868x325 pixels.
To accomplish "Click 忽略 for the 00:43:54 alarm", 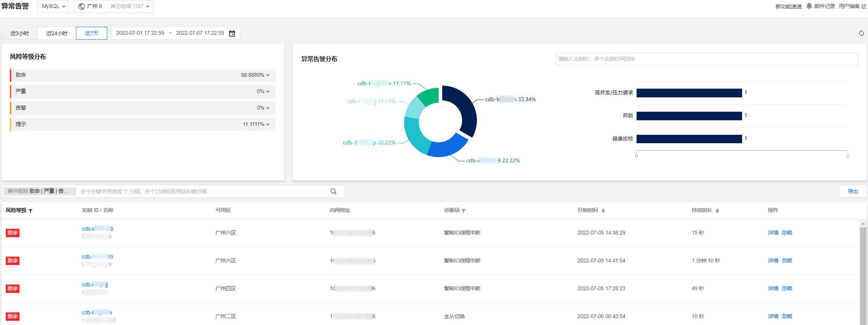I will click(x=787, y=317).
